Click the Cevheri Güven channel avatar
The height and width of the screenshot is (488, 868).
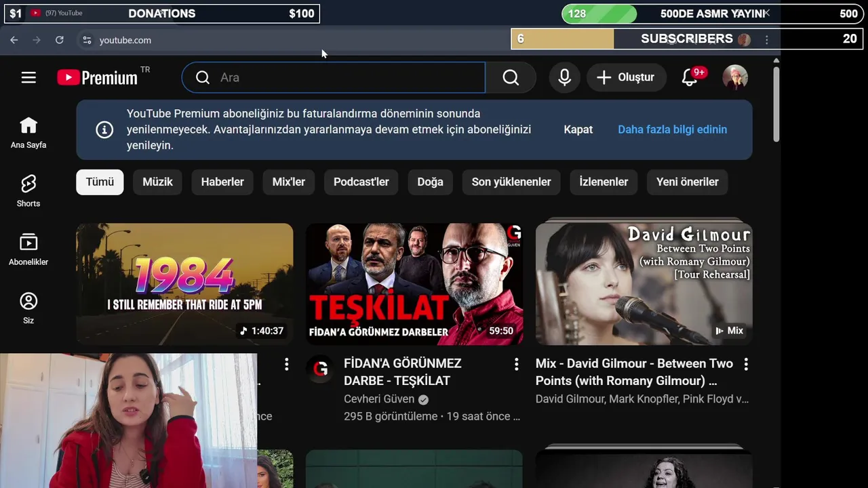click(319, 369)
